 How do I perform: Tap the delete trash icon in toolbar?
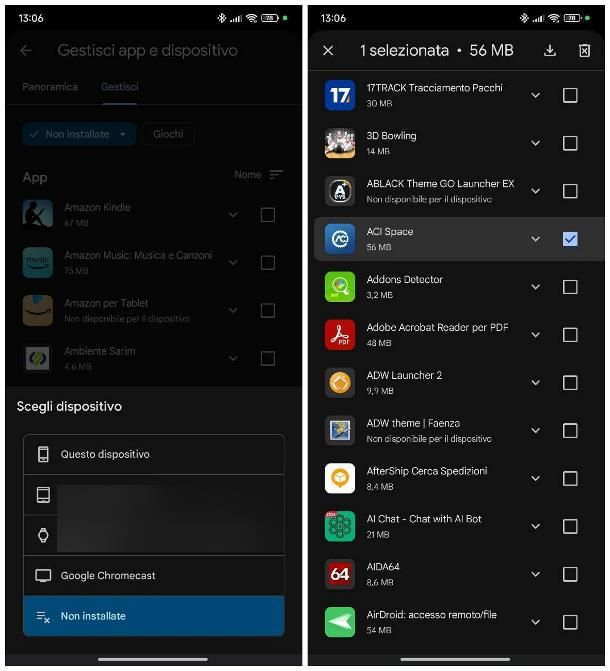[584, 50]
